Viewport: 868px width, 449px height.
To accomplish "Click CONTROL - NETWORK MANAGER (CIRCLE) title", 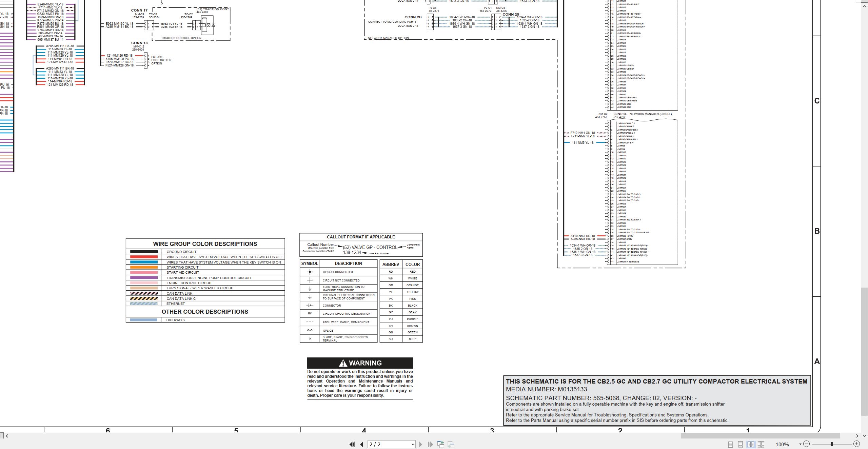I will click(x=643, y=114).
